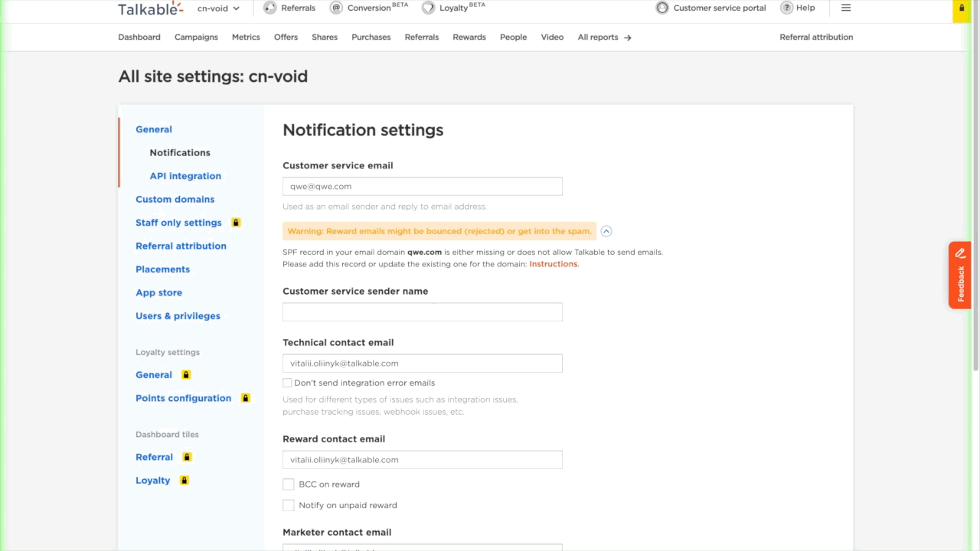Toggle Don't send integration error emails
The width and height of the screenshot is (980, 551).
(287, 383)
